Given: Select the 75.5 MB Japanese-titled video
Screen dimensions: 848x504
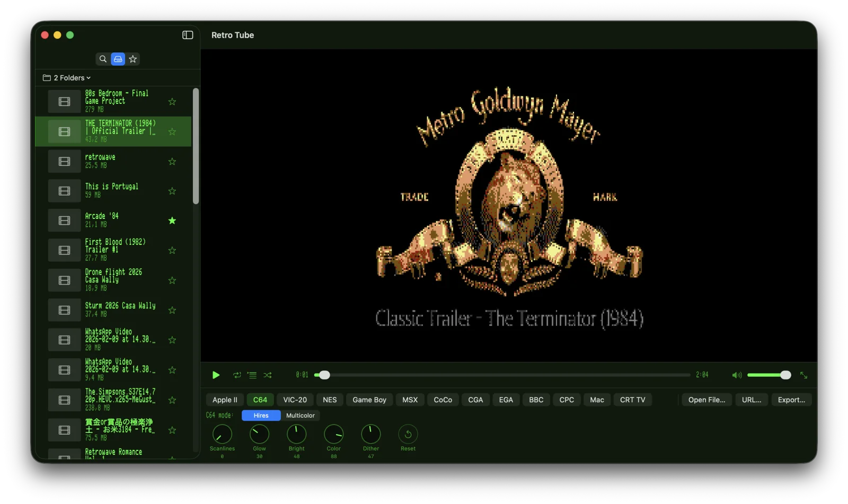Looking at the screenshot, I should [113, 430].
